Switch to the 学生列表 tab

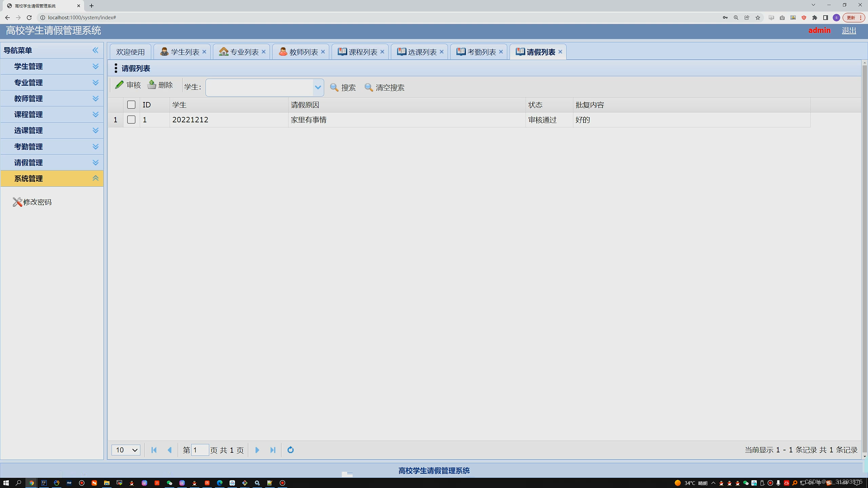click(x=185, y=52)
